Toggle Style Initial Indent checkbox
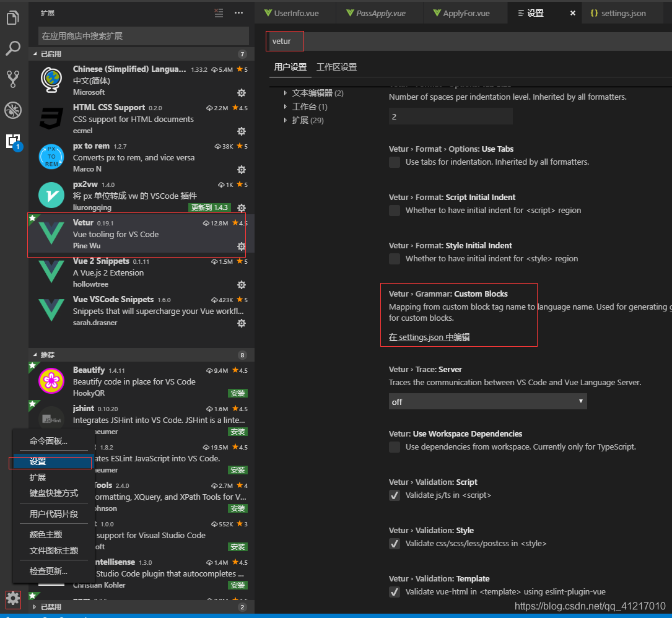 [395, 259]
